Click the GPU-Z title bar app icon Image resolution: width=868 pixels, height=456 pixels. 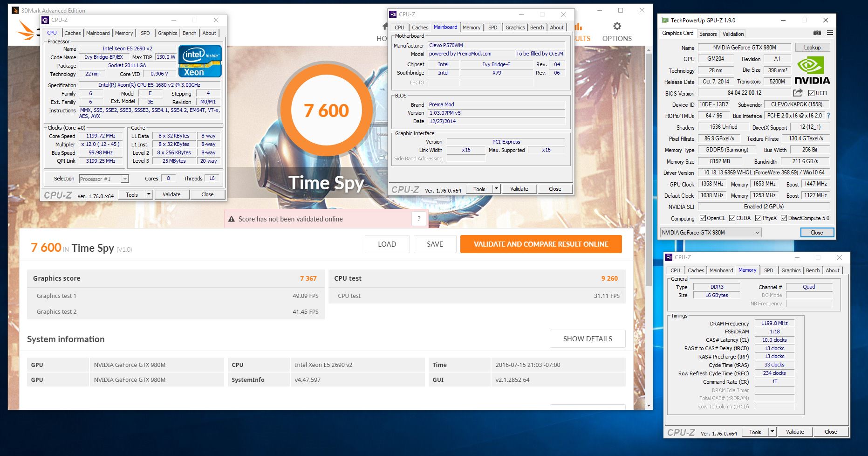tap(665, 21)
